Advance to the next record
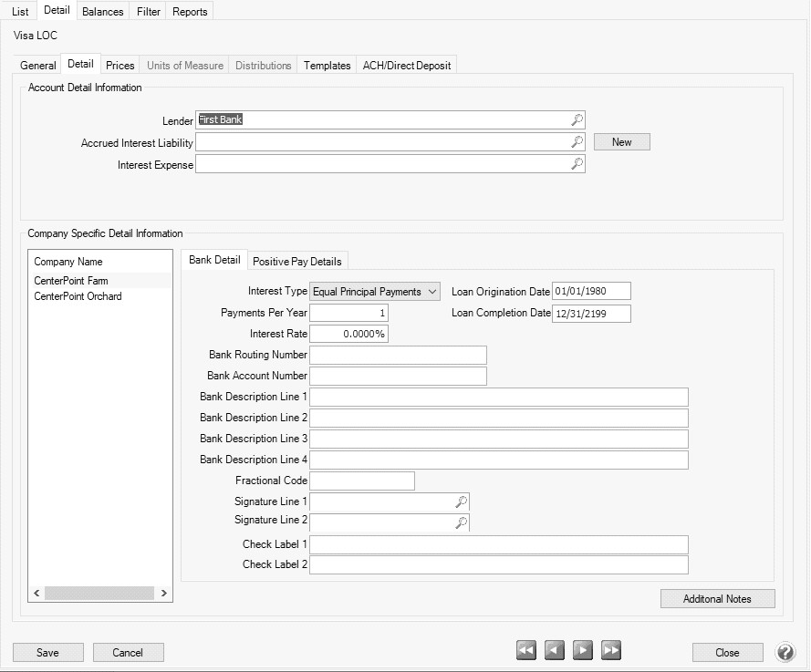Image resolution: width=811 pixels, height=672 pixels. (x=583, y=651)
